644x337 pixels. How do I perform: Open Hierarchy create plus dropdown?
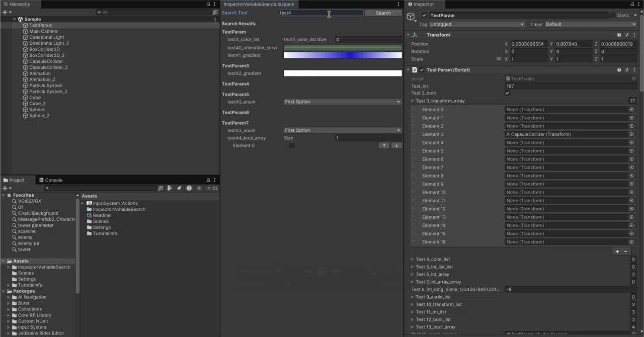[7, 12]
